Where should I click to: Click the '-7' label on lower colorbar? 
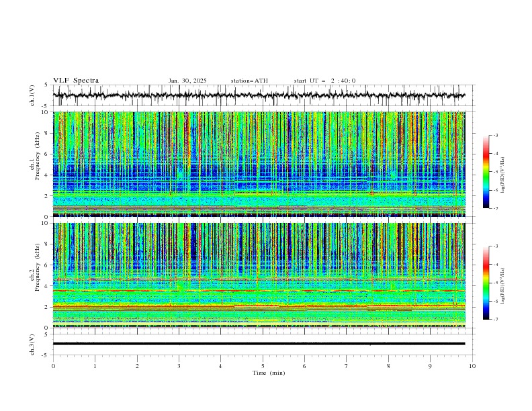(x=495, y=319)
